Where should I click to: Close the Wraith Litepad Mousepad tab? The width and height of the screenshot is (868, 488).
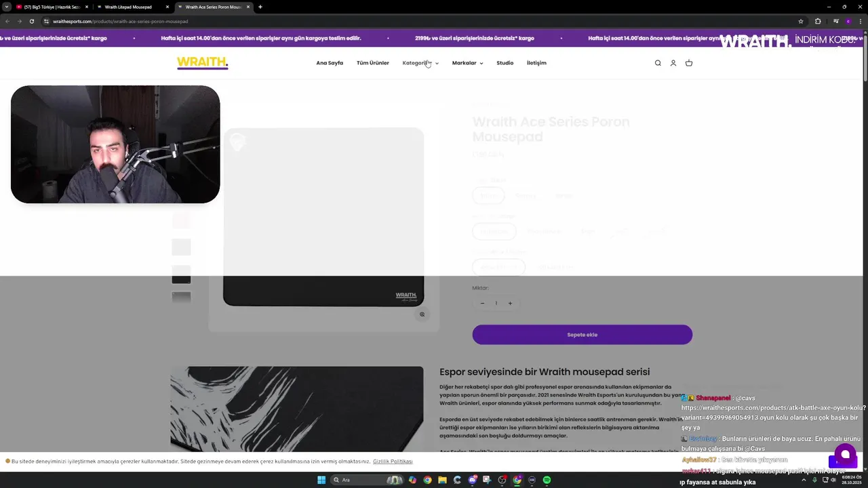(x=167, y=7)
